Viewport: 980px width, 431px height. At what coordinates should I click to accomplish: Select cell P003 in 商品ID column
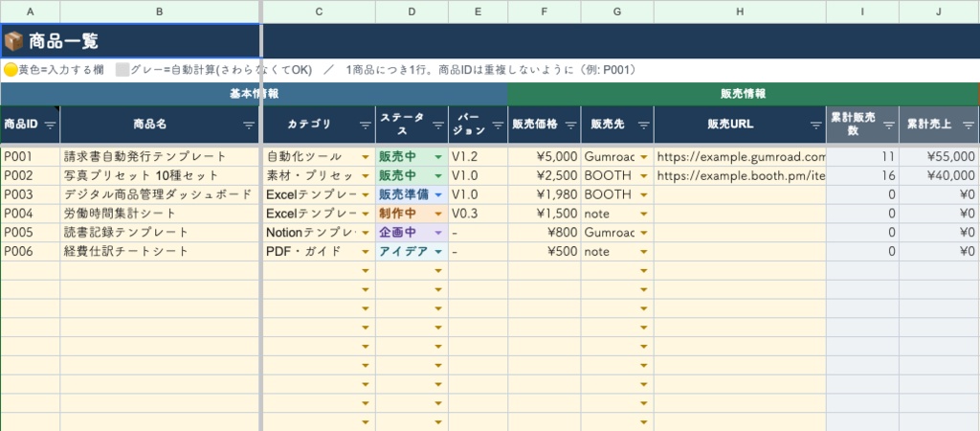tap(31, 194)
